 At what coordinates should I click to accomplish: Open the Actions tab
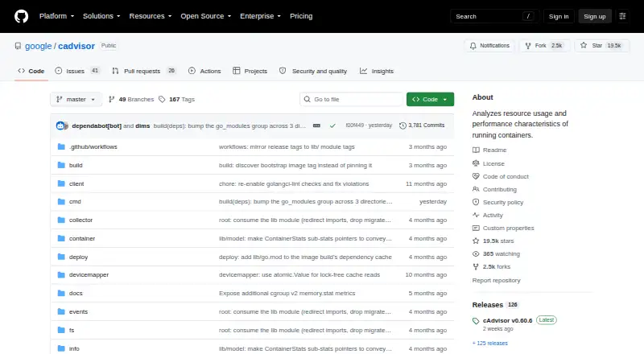[x=204, y=71]
